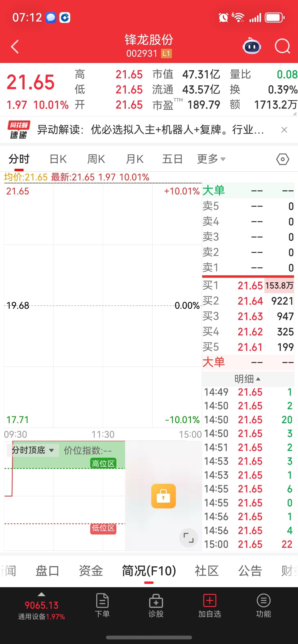The width and height of the screenshot is (298, 644).
Task: Tap the 量比 0.08 value
Action: tap(287, 74)
